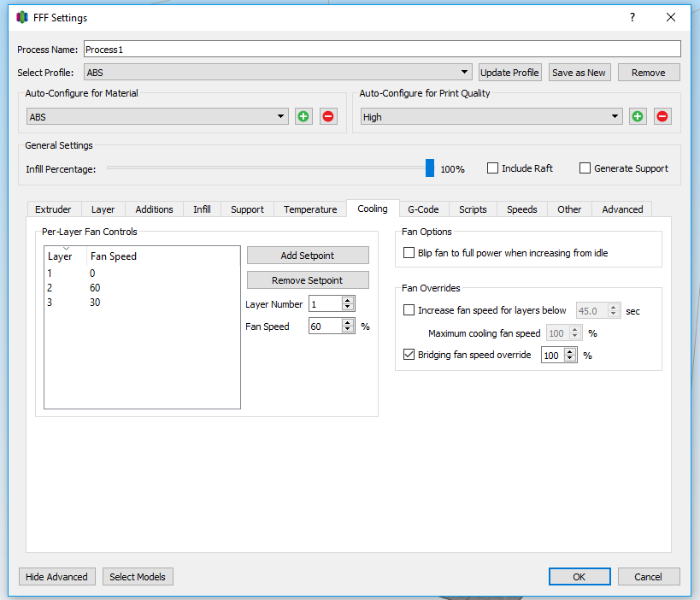Screen dimensions: 700x600
Task: Uncheck Bridging fan speed override
Action: [x=409, y=355]
